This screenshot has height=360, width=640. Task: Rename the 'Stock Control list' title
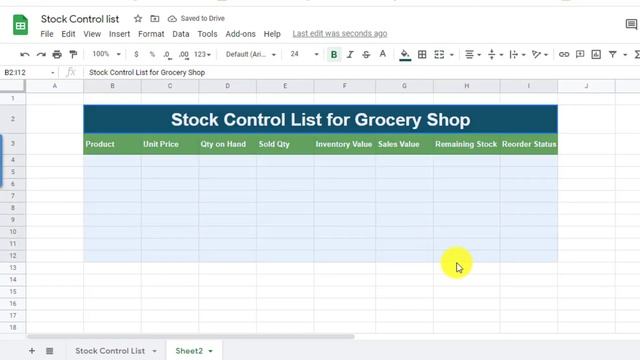pos(80,19)
